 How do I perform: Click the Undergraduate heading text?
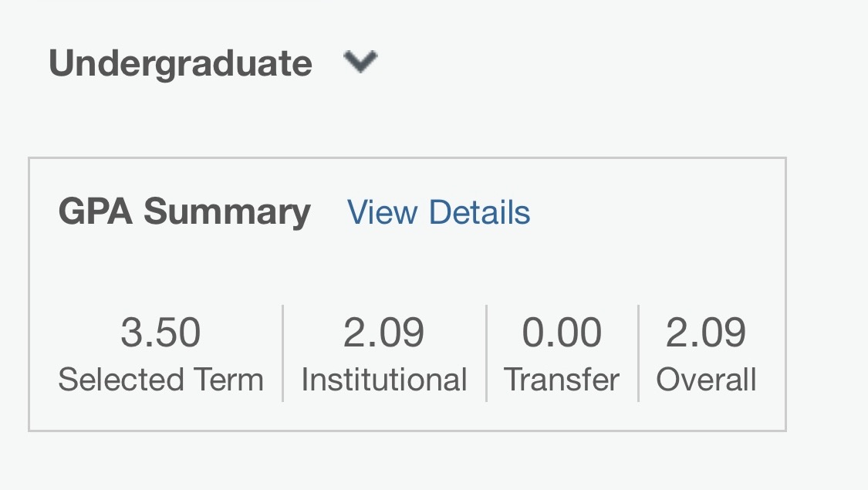(x=181, y=63)
